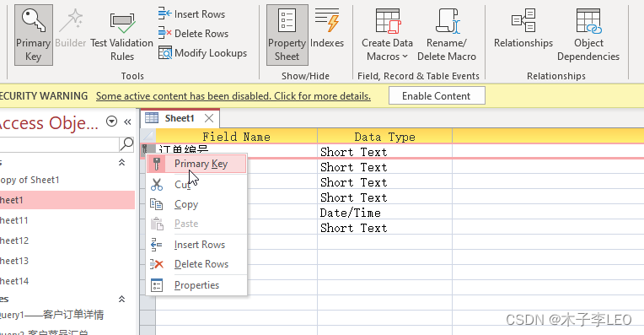Choose Cut in the context menu
Viewport: 644px width, 335px height.
click(196, 184)
